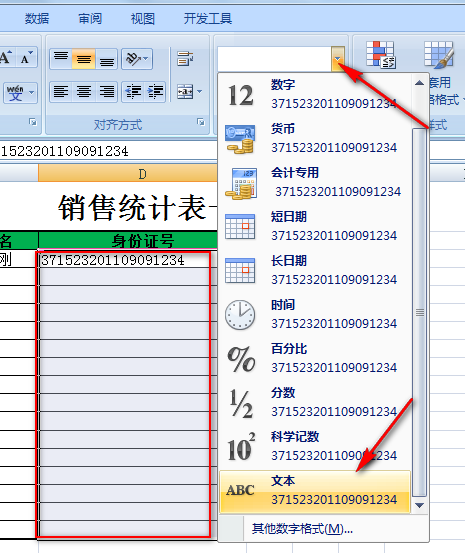Toggle align text left button
The height and width of the screenshot is (553, 465).
tap(61, 92)
